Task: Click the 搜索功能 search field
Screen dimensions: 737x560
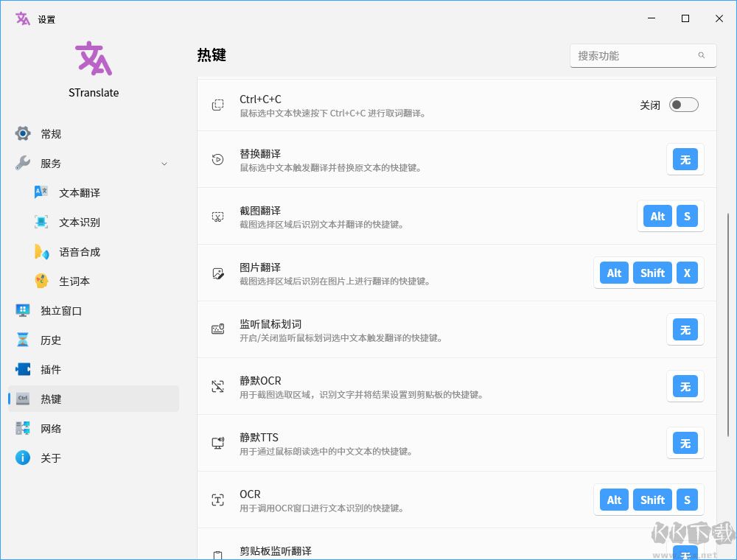Action: coord(643,56)
